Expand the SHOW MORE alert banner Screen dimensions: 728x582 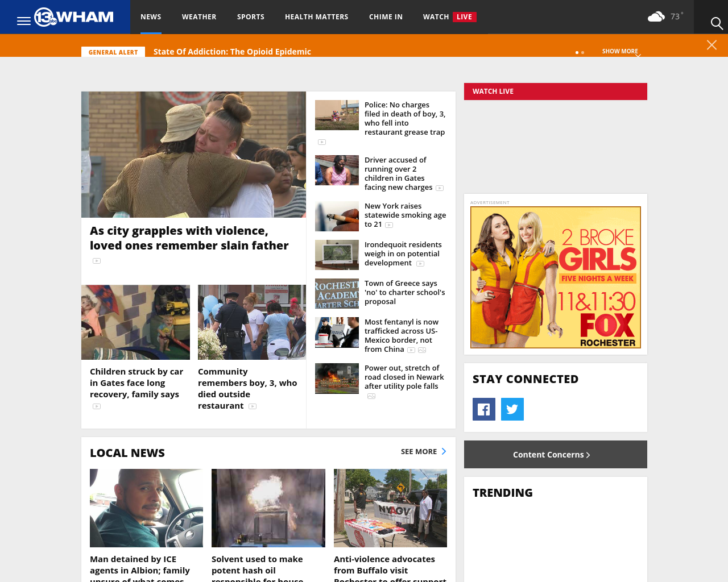click(620, 51)
